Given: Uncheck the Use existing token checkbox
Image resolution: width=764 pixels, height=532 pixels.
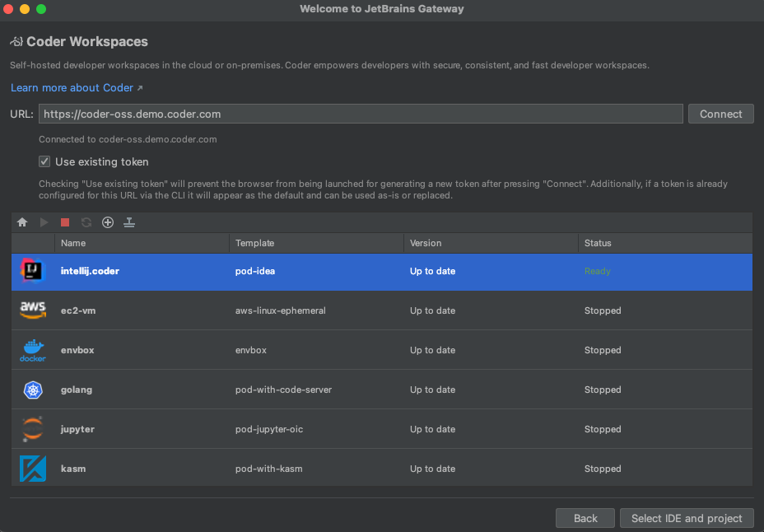Looking at the screenshot, I should point(44,161).
